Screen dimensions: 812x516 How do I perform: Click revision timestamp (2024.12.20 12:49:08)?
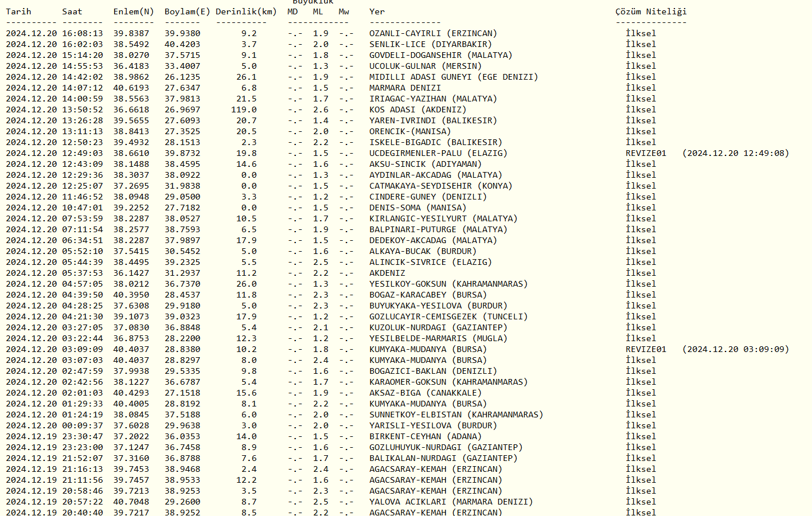coord(736,153)
